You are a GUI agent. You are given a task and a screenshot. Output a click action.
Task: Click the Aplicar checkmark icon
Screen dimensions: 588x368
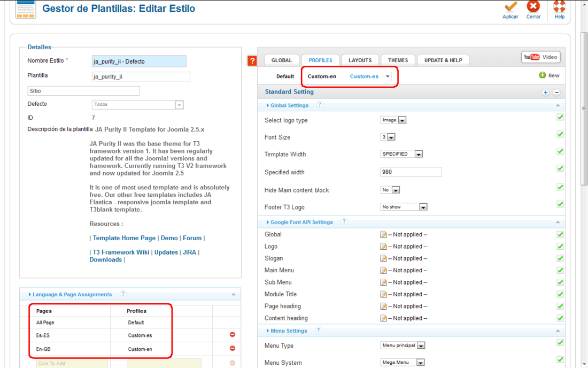pos(510,7)
